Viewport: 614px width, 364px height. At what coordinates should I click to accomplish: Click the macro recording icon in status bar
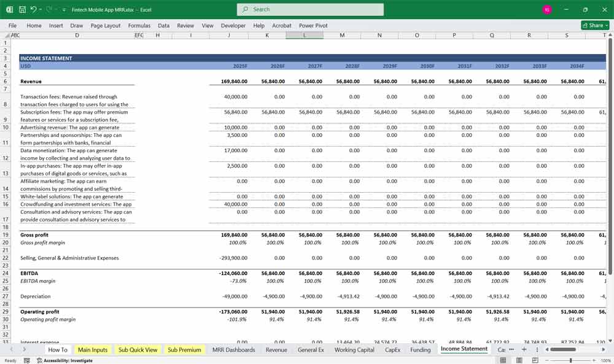[x=28, y=360]
